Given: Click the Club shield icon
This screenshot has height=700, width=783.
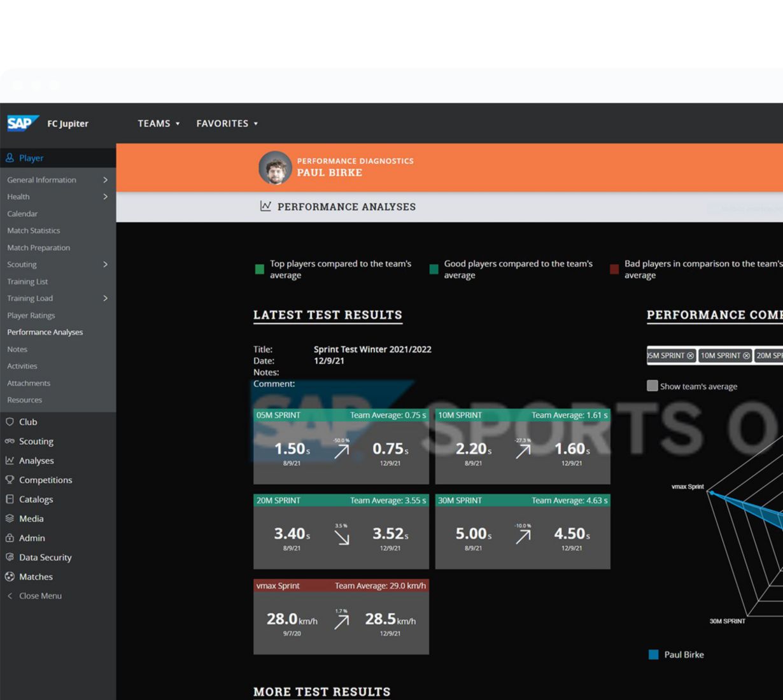Looking at the screenshot, I should click(10, 421).
